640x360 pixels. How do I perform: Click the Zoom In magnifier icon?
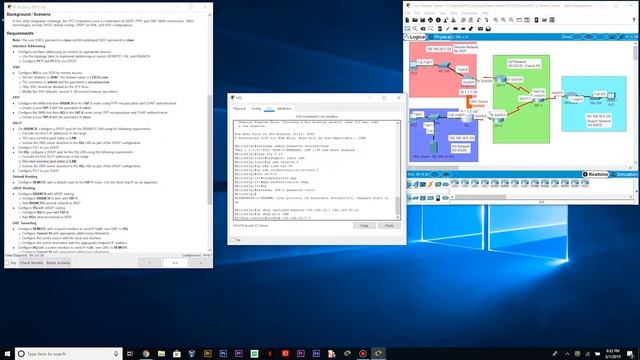(496, 20)
